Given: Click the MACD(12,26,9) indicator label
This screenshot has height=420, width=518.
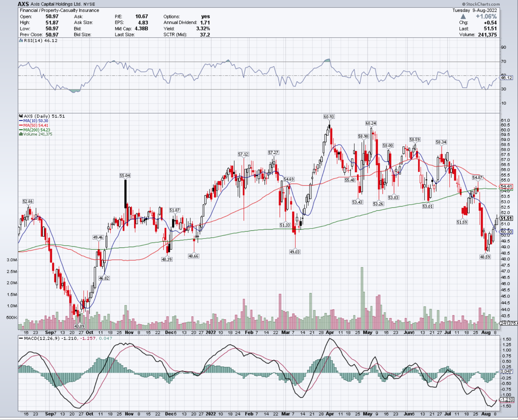Looking at the screenshot, I should click(41, 339).
